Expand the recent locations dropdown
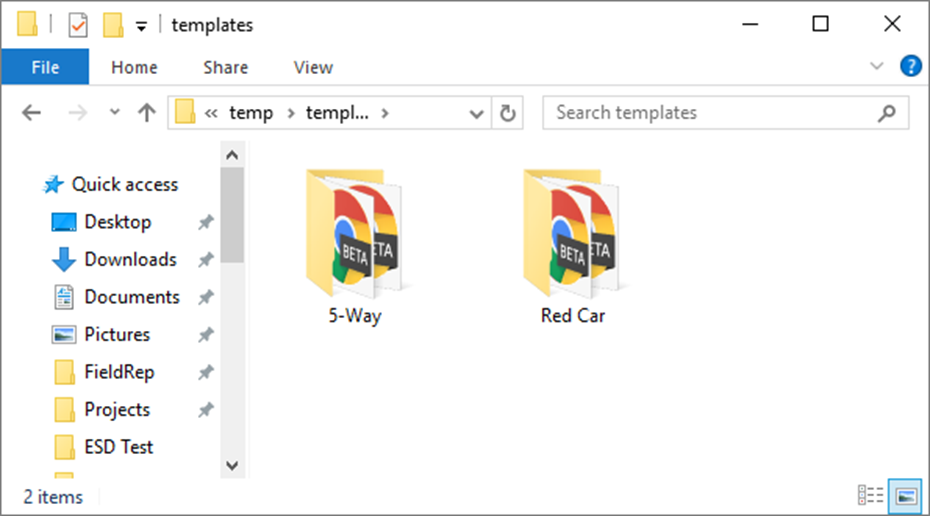Viewport: 930px width, 516px height. 114,113
